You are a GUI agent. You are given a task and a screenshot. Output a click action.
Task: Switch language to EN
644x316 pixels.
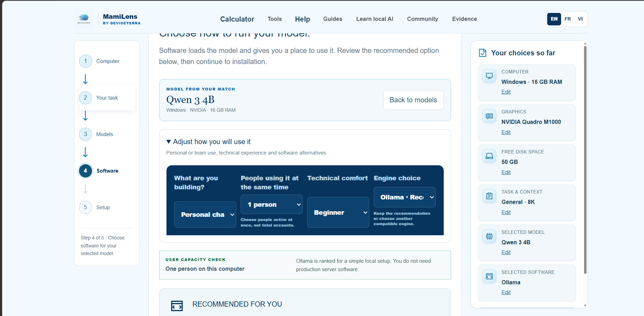[x=554, y=19]
